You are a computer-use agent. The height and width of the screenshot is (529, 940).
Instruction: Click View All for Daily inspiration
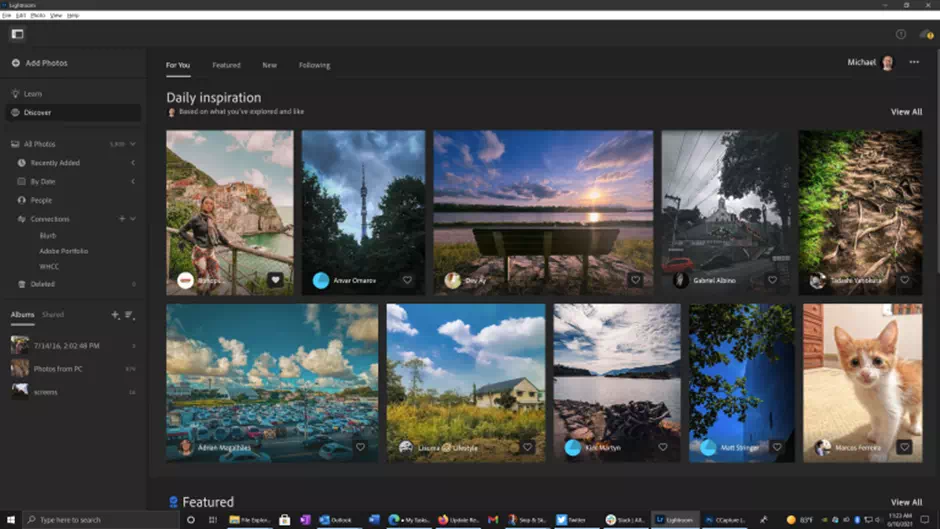(x=906, y=112)
